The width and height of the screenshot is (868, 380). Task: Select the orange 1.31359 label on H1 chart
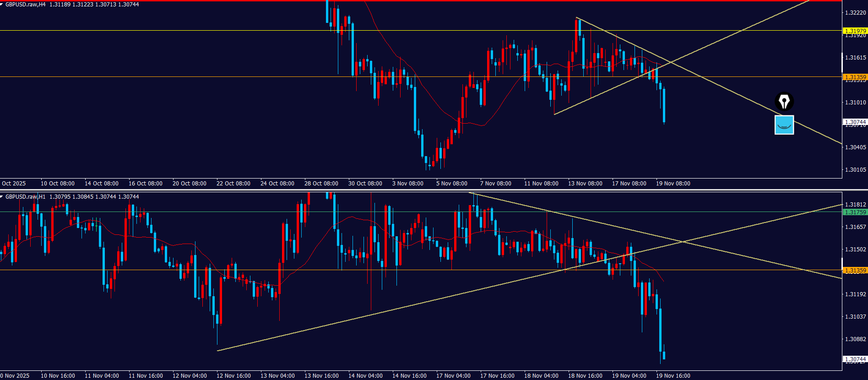pyautogui.click(x=855, y=270)
